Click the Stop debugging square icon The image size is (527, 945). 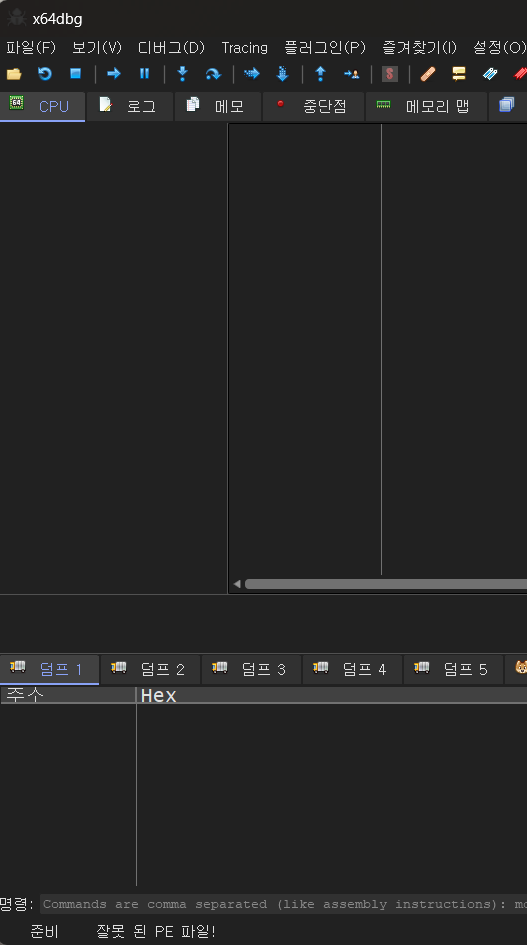coord(75,74)
